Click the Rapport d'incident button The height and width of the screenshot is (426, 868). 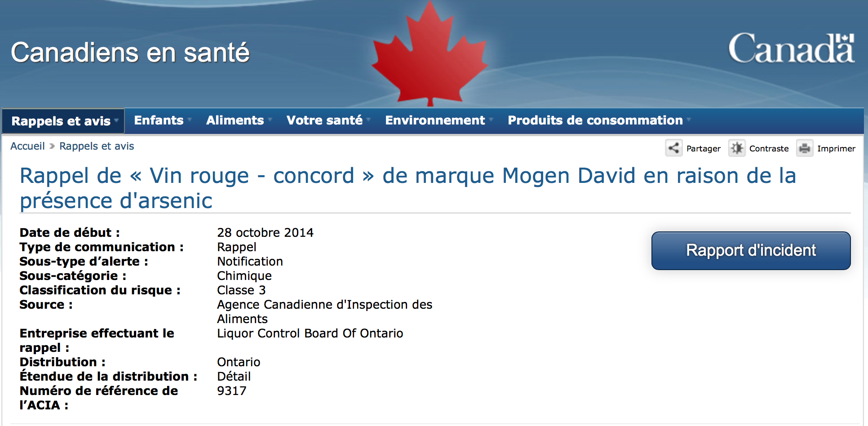click(751, 251)
